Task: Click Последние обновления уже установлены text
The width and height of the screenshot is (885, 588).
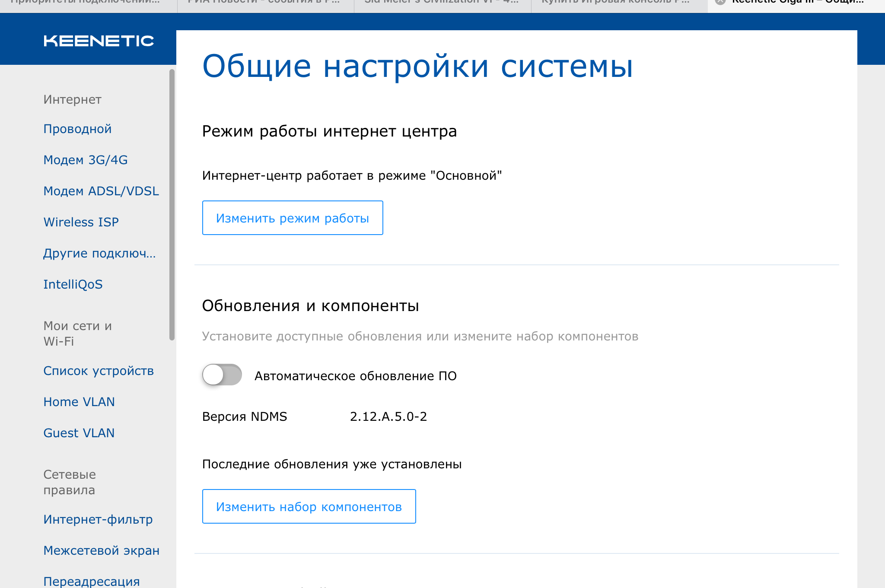Action: point(332,464)
